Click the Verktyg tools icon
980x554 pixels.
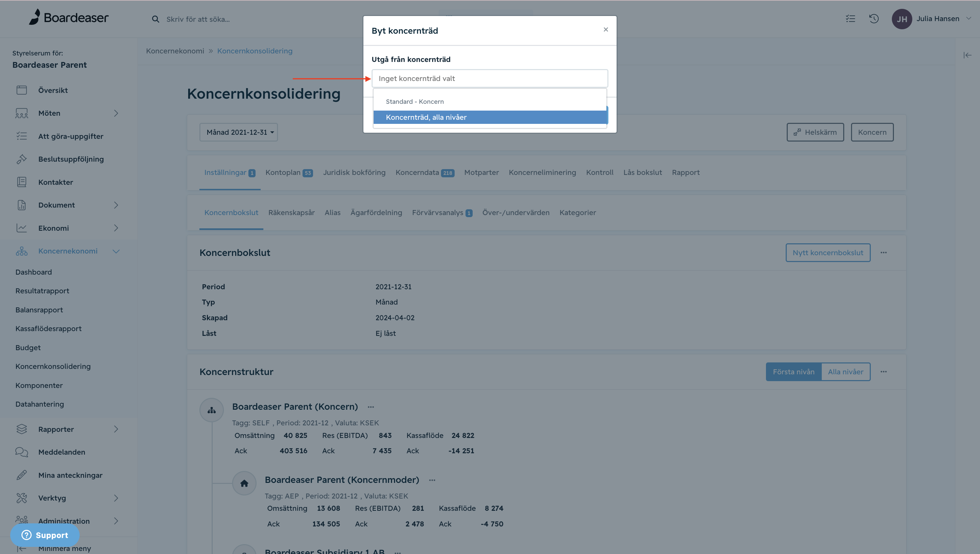point(22,498)
